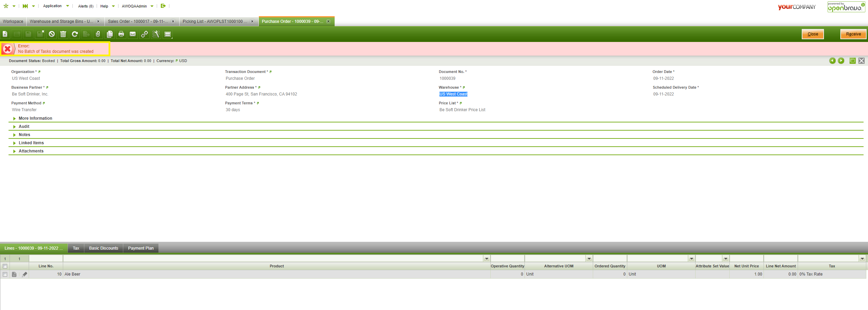
Task: Open the Help menu dropdown
Action: tap(108, 6)
